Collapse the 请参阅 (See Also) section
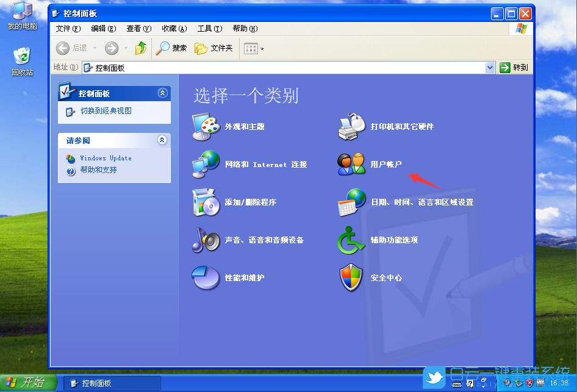Screen dimensions: 577x392 162,140
